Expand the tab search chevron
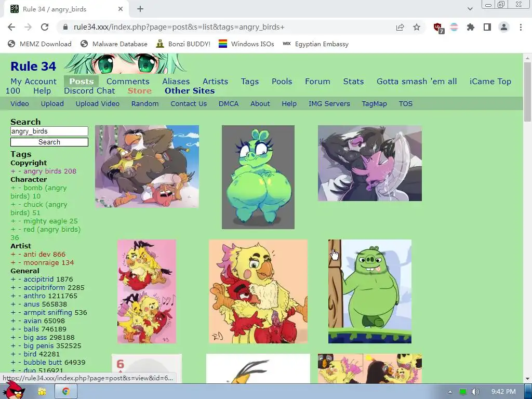 (x=470, y=9)
